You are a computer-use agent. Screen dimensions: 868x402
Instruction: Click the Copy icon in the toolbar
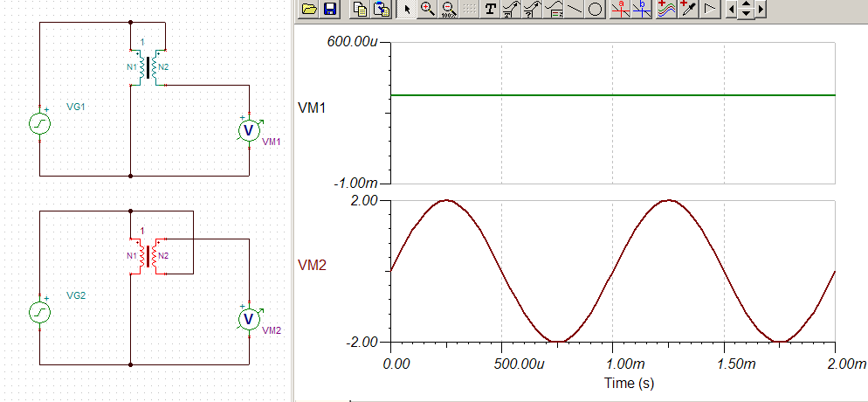pos(361,9)
